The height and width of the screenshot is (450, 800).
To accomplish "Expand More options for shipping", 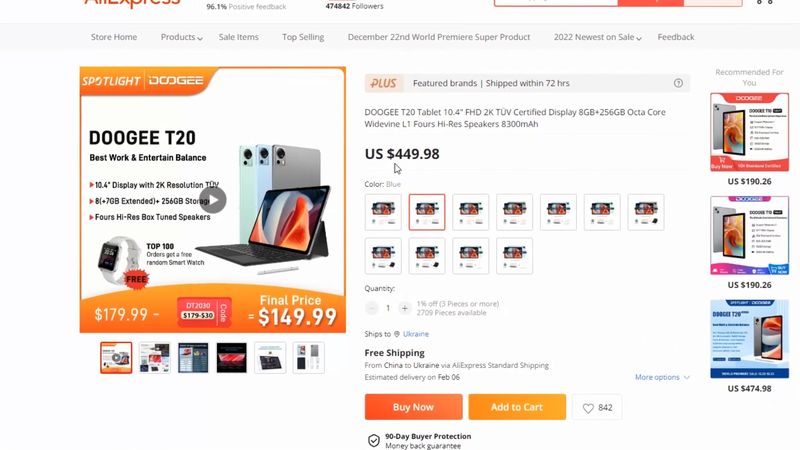I will pyautogui.click(x=662, y=377).
